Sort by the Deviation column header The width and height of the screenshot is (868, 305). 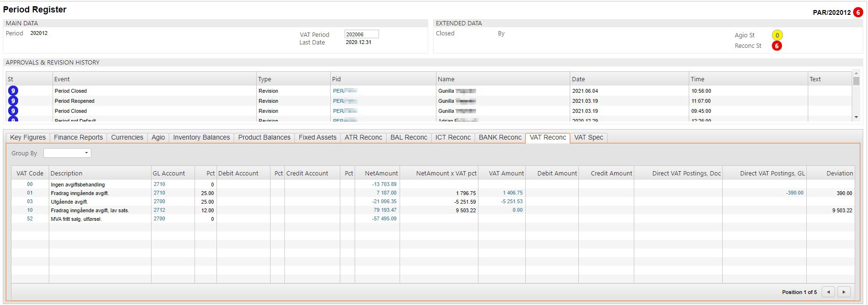839,174
